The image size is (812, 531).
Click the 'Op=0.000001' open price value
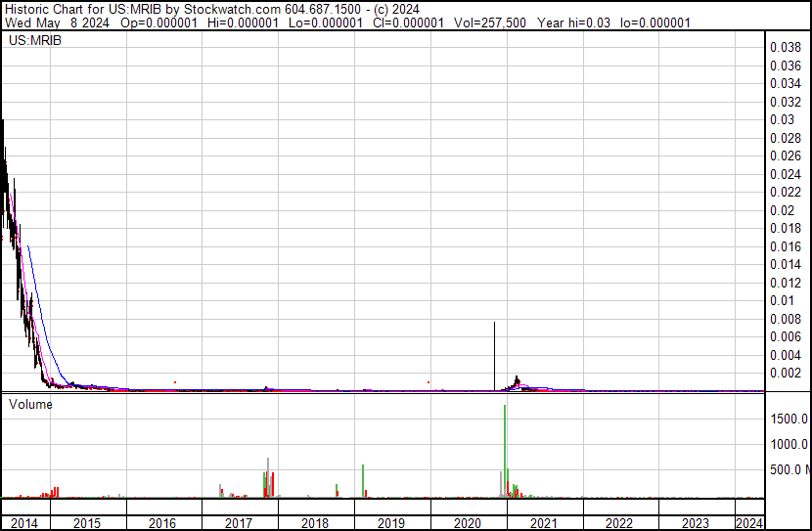pyautogui.click(x=158, y=22)
